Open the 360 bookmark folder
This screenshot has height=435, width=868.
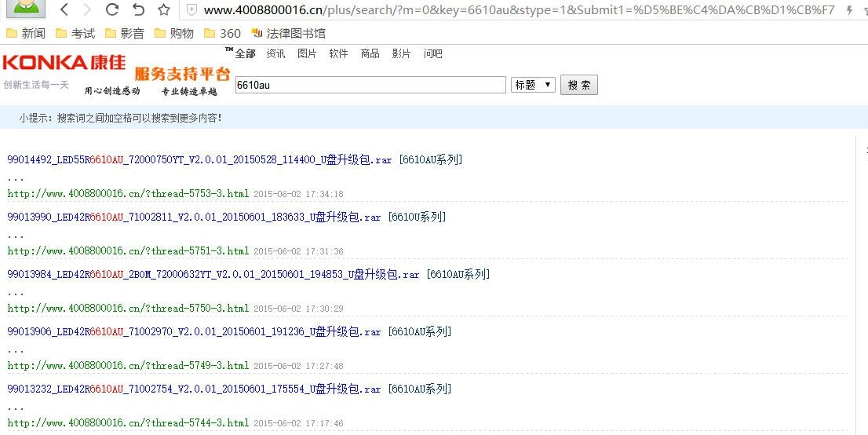click(x=223, y=33)
